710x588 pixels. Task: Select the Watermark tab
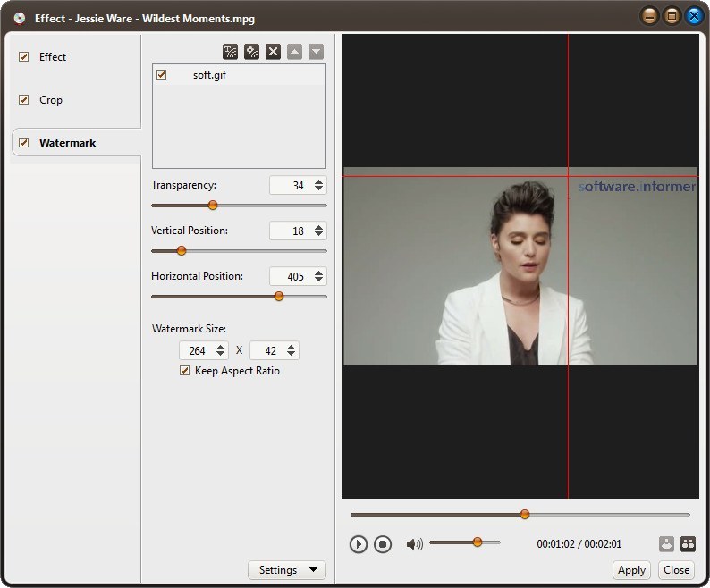pyautogui.click(x=67, y=143)
